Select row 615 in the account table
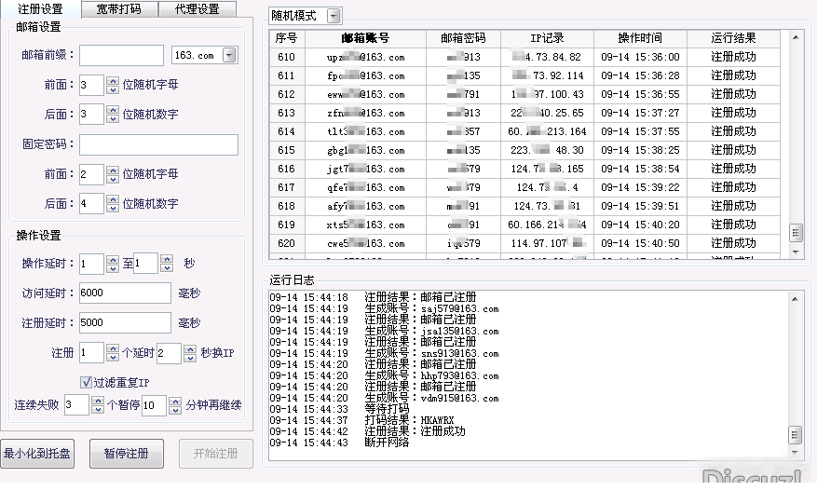 (x=524, y=150)
